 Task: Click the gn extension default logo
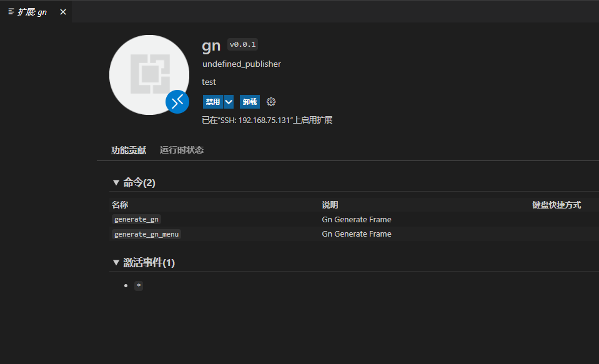pyautogui.click(x=149, y=74)
